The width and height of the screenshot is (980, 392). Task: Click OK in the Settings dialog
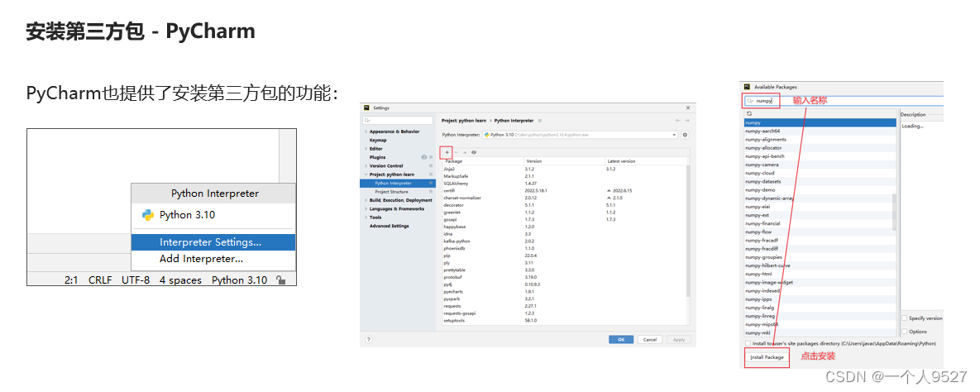[x=621, y=339]
